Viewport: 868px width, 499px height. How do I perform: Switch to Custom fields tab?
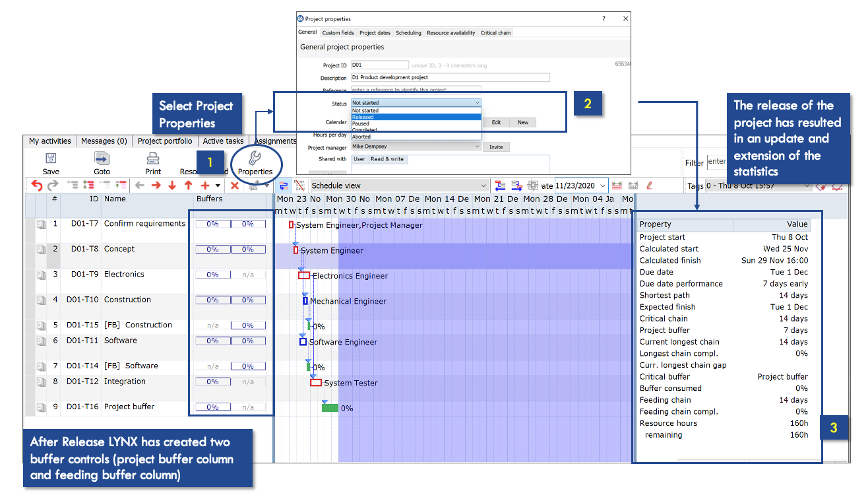click(x=338, y=32)
